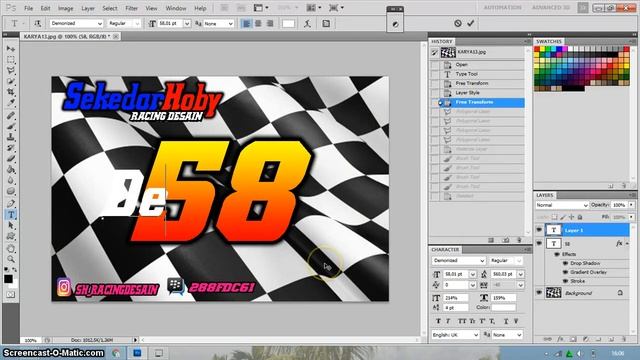Screen dimensions: 640x360
Task: Hide the Layer 1 text layer
Action: tap(539, 230)
